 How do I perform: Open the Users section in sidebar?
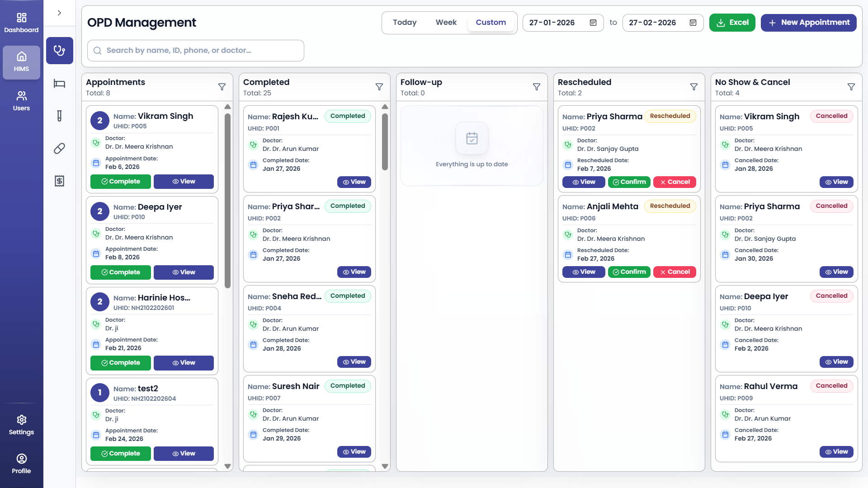click(x=21, y=100)
